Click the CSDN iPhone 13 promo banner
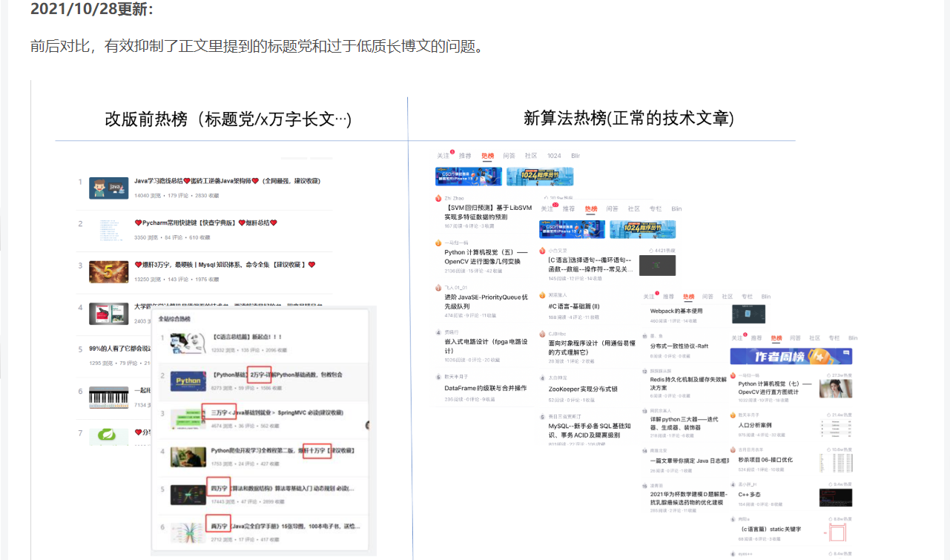Image resolution: width=950 pixels, height=560 pixels. click(x=469, y=177)
